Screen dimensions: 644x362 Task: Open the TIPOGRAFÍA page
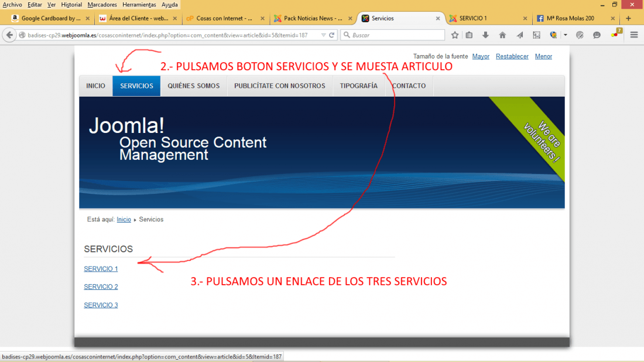358,86
